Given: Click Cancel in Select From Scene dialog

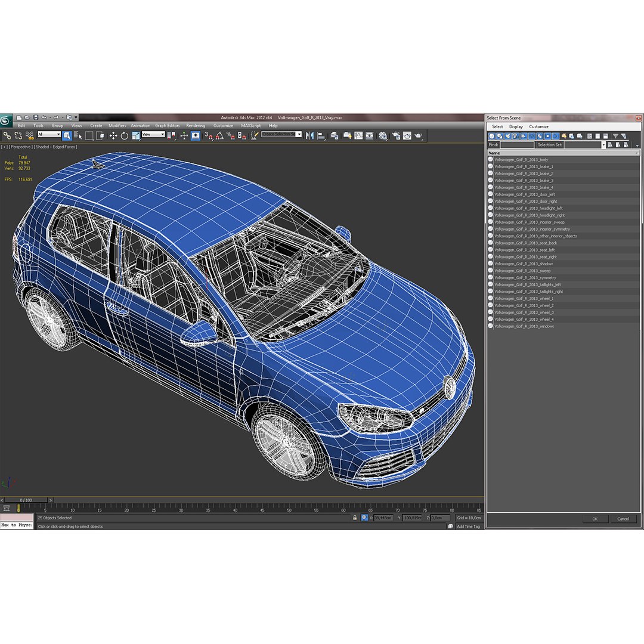Looking at the screenshot, I should (x=623, y=519).
